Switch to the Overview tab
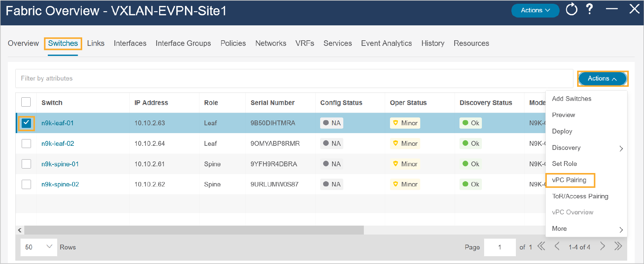Viewport: 644px width, 264px height. click(x=23, y=43)
